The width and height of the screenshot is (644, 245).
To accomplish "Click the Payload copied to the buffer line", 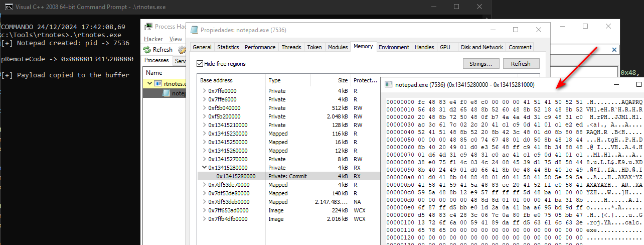I will tap(65, 75).
